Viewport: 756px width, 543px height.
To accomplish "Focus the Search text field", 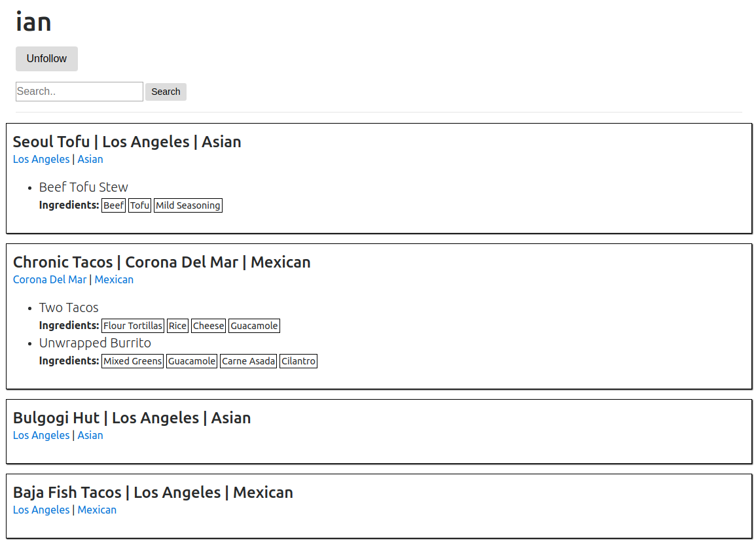I will coord(80,92).
